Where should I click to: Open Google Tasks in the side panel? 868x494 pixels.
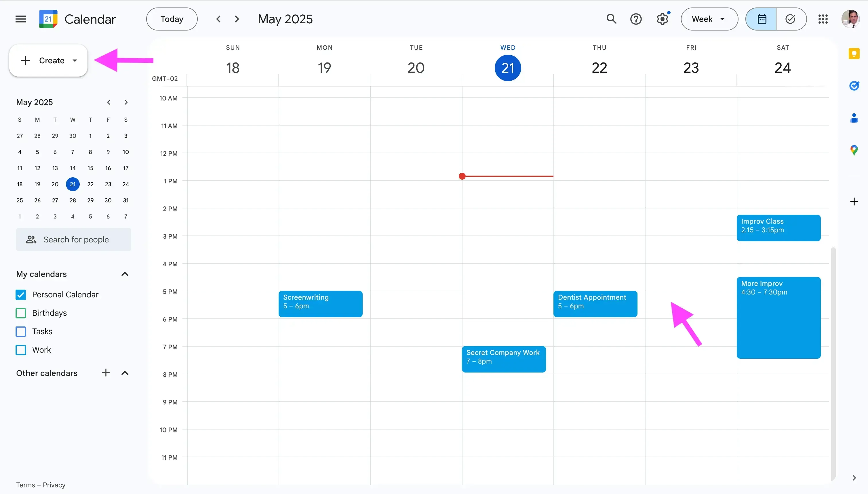pyautogui.click(x=854, y=86)
